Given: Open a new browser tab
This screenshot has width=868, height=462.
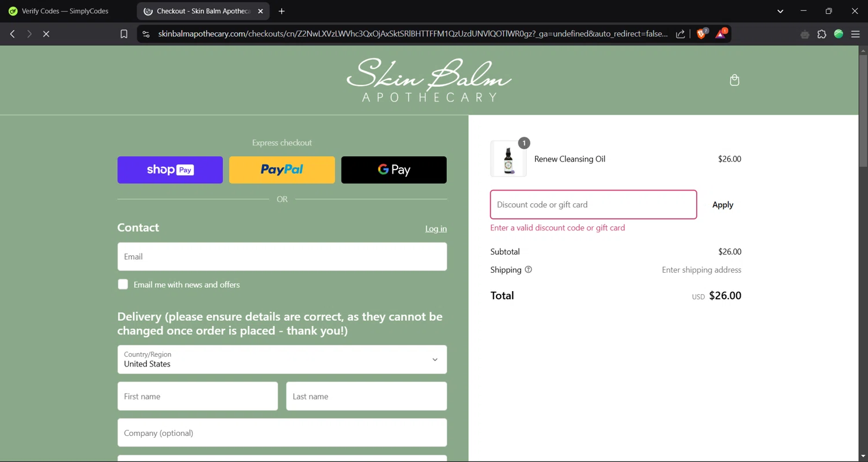Looking at the screenshot, I should pos(281,11).
